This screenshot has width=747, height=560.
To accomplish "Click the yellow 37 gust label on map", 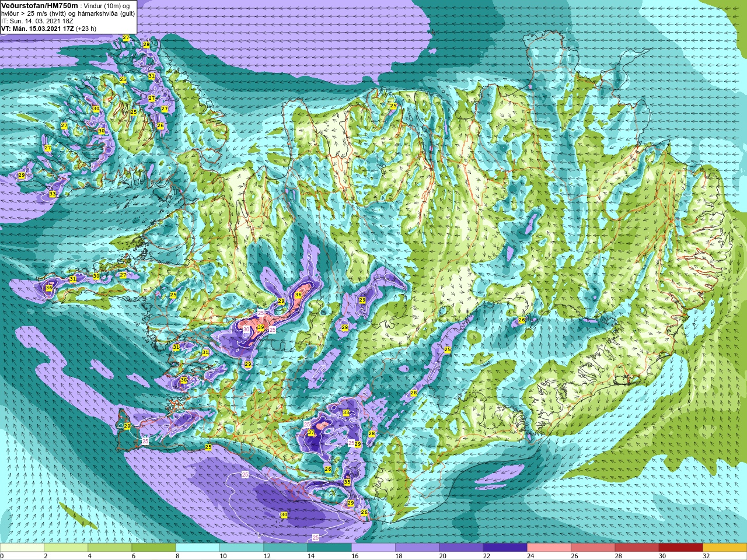I will [x=310, y=433].
